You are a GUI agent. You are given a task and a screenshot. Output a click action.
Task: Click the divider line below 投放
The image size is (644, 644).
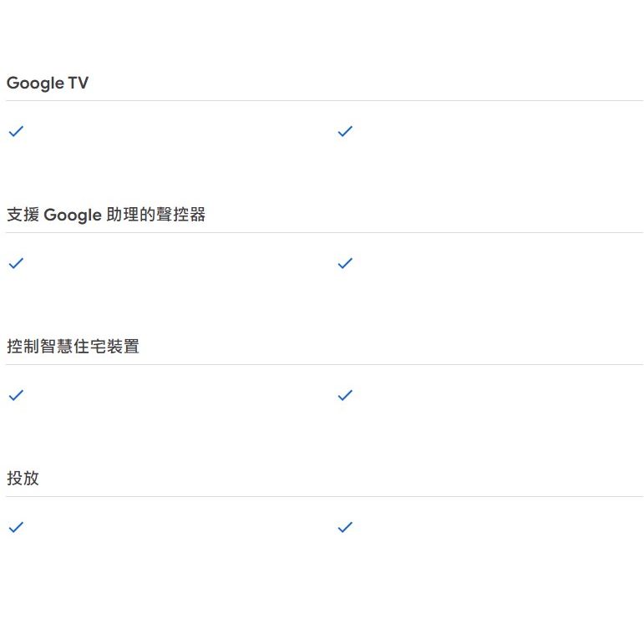(x=324, y=496)
